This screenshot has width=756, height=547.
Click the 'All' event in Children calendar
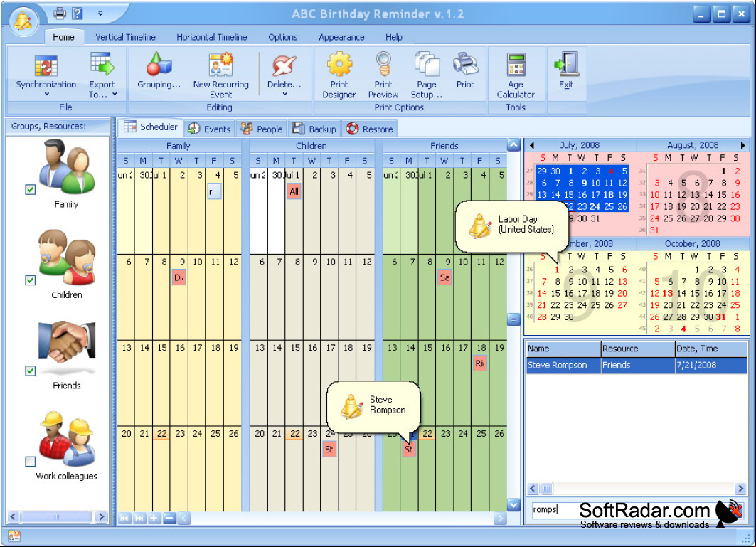[x=294, y=191]
